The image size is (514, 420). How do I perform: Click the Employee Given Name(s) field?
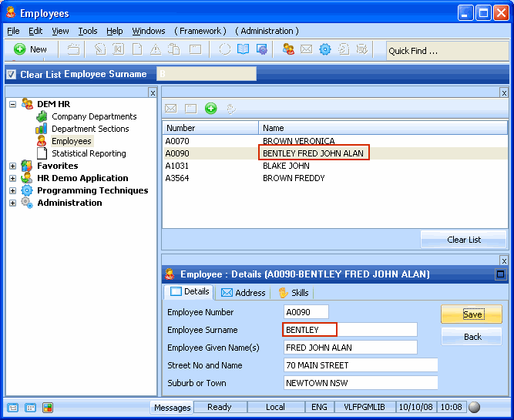(x=351, y=348)
